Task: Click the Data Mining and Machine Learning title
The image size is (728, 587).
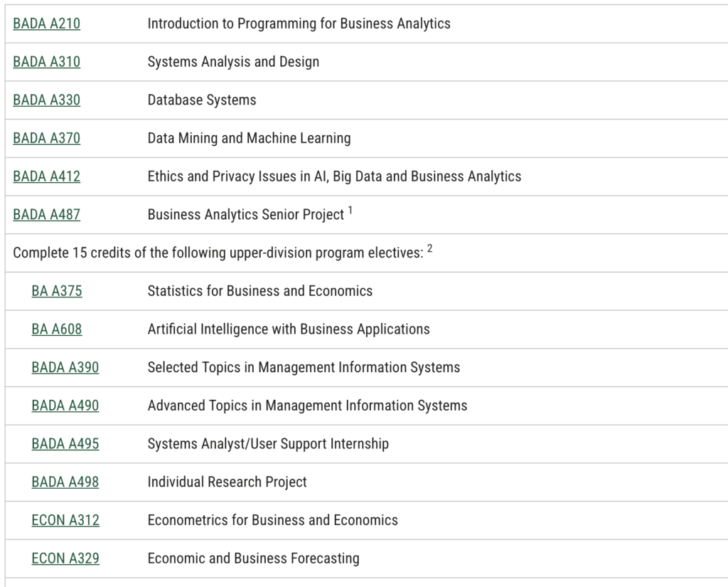Action: click(249, 138)
